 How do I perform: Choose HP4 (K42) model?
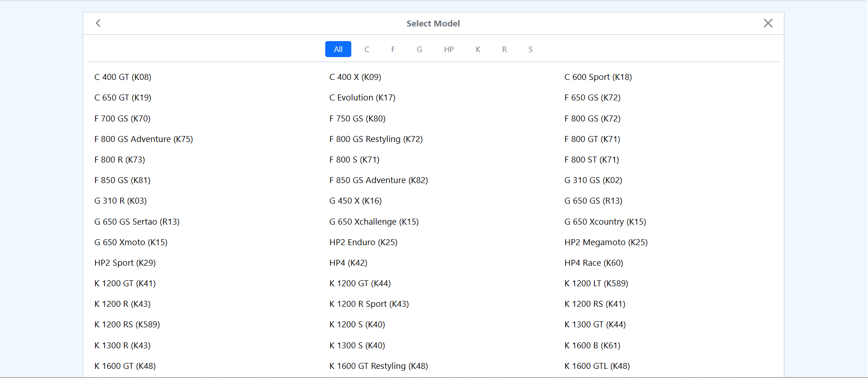pos(349,263)
